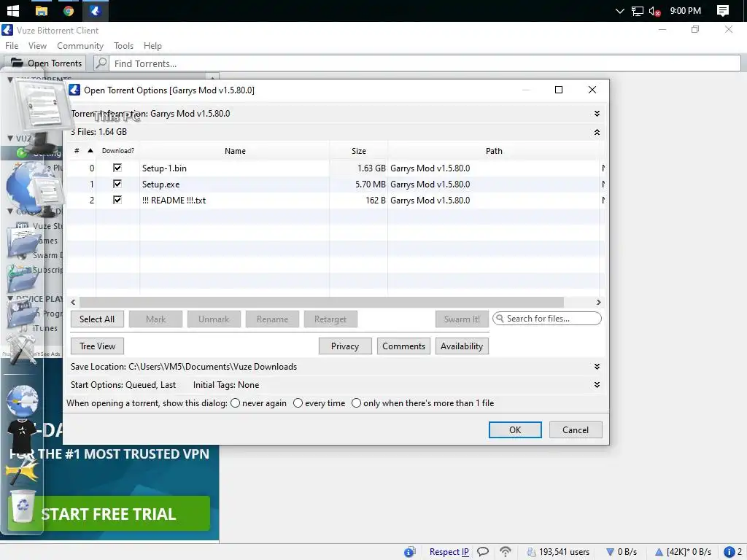Cancel the Open Torrent Options dialog
The width and height of the screenshot is (747, 560).
coord(576,430)
